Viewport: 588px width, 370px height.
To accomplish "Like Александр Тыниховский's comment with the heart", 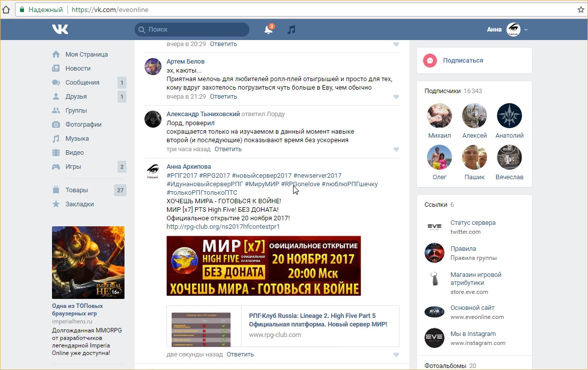I will click(x=396, y=150).
